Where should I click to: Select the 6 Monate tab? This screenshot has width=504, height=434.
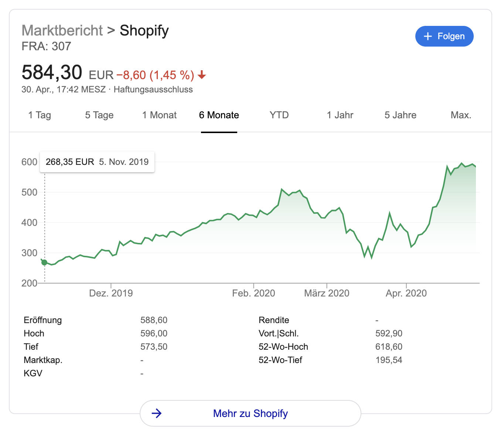tap(219, 115)
